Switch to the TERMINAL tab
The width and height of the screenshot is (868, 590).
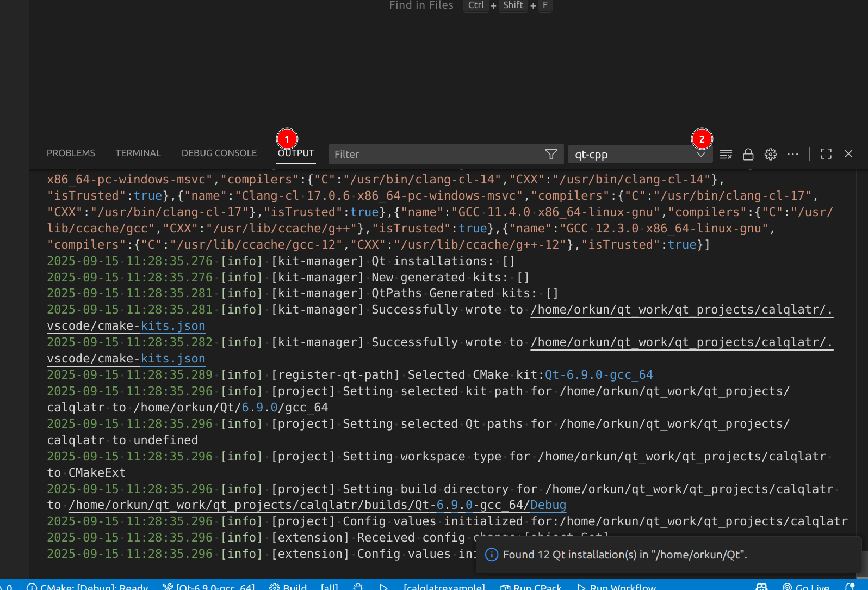pos(138,153)
